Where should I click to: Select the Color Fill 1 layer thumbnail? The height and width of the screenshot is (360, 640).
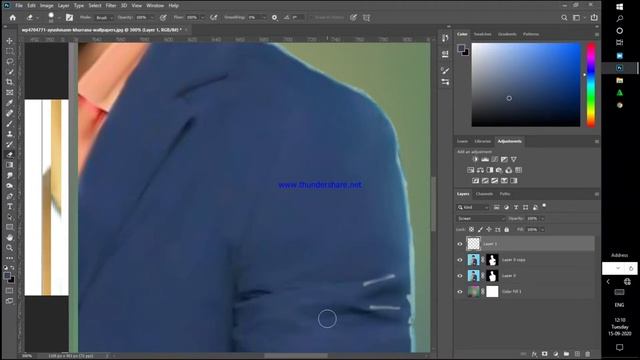point(473,291)
